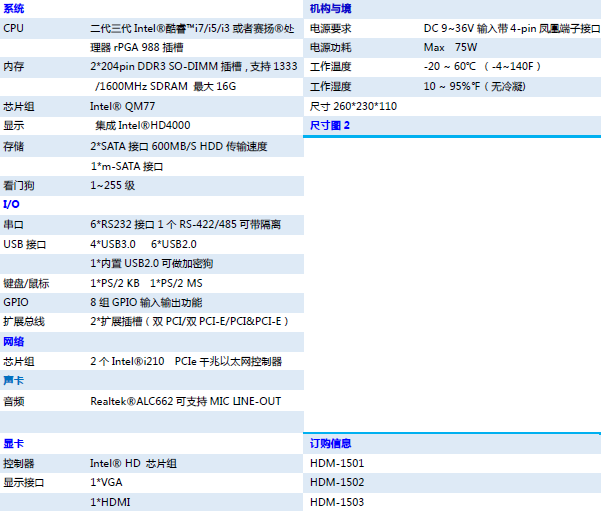601x511 pixels.
Task: Click the 6*RS232 接口 serial port value
Action: (x=186, y=224)
